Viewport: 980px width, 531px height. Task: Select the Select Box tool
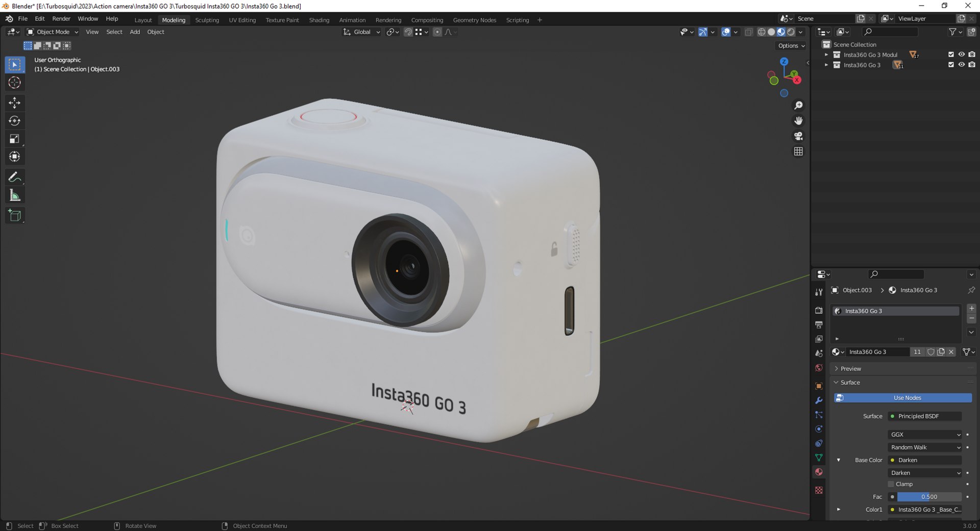[x=15, y=65]
